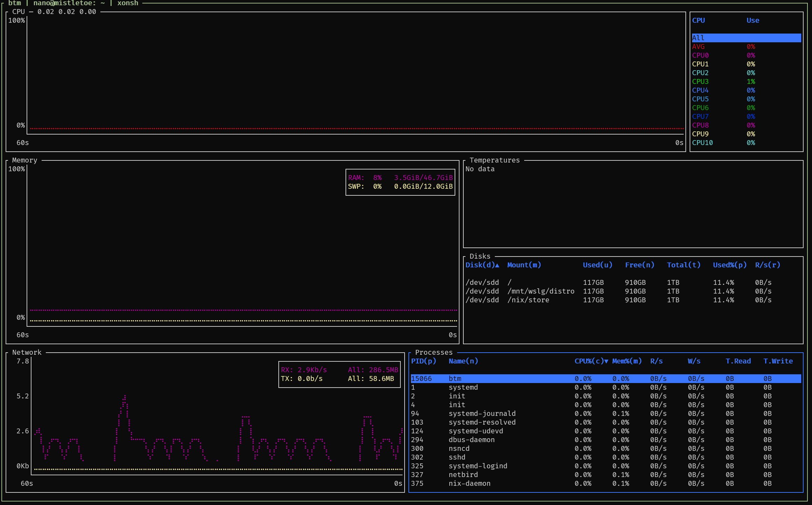Focus the Temperatures widget title
The height and width of the screenshot is (505, 812).
tap(494, 160)
